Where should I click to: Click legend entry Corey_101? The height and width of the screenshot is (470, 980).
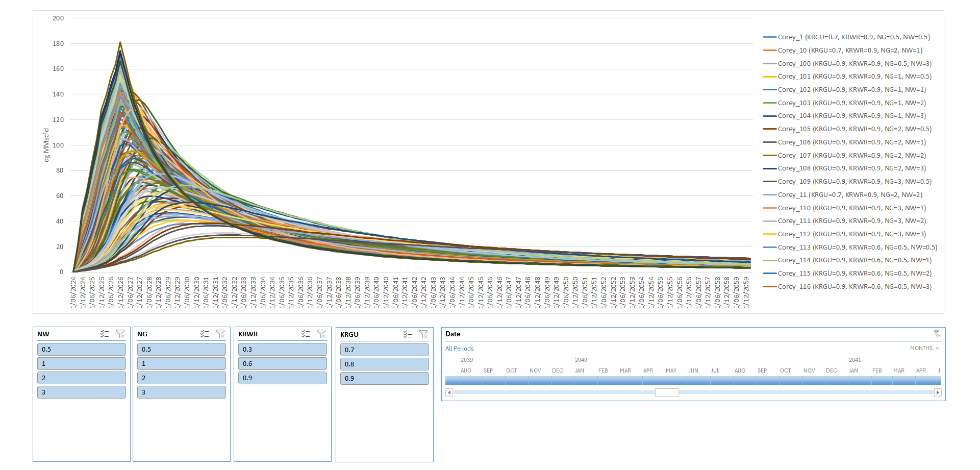847,77
